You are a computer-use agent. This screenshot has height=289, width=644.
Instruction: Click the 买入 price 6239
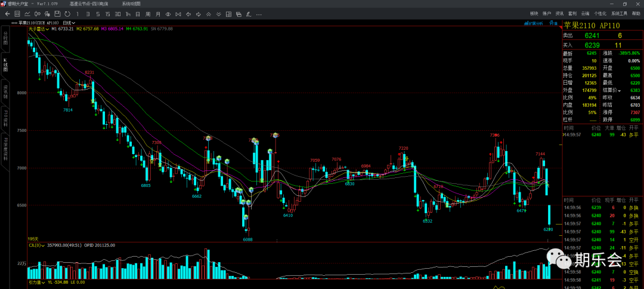pos(592,45)
